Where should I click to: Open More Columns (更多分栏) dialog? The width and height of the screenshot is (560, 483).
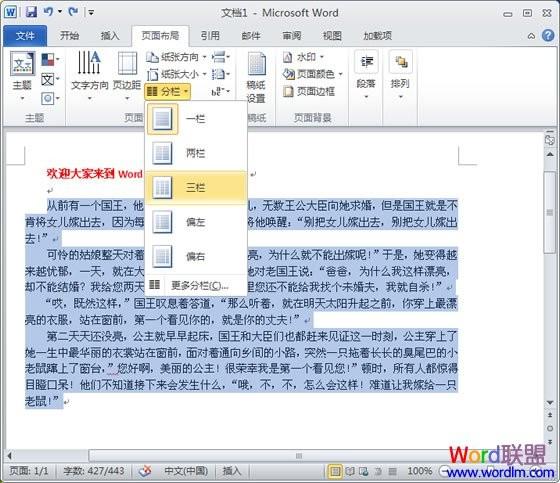pyautogui.click(x=196, y=285)
